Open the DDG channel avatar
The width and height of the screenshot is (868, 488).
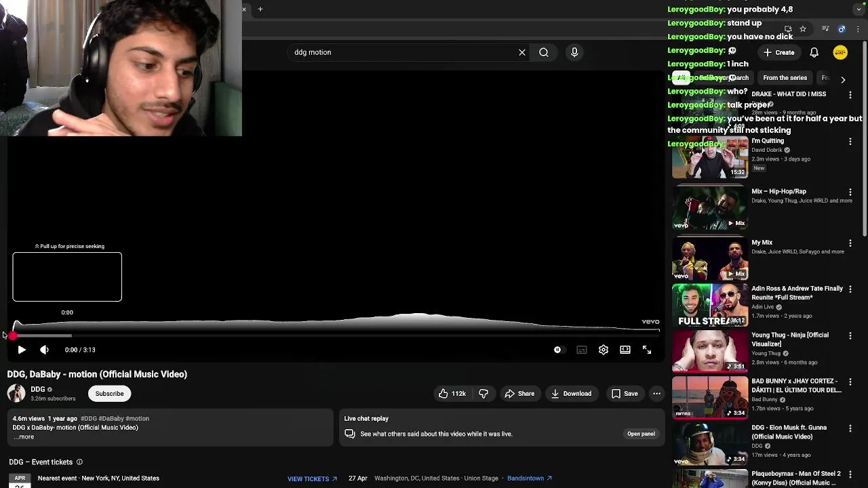point(16,393)
